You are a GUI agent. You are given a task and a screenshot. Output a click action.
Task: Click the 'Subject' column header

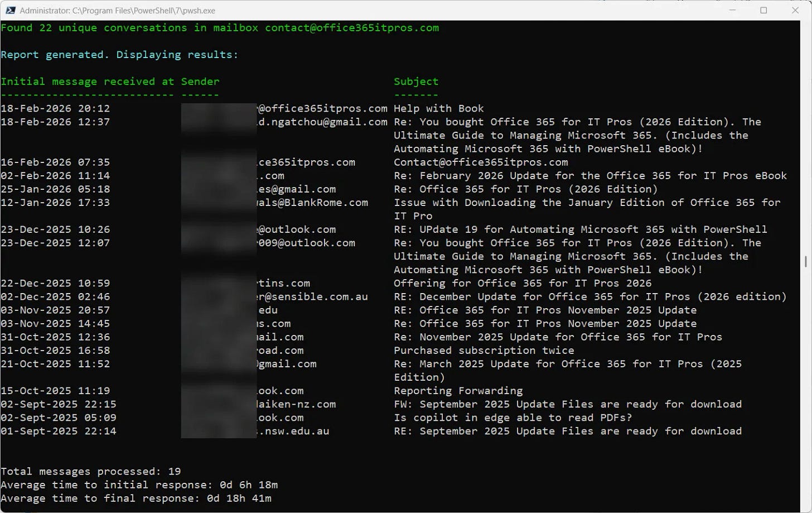click(416, 81)
